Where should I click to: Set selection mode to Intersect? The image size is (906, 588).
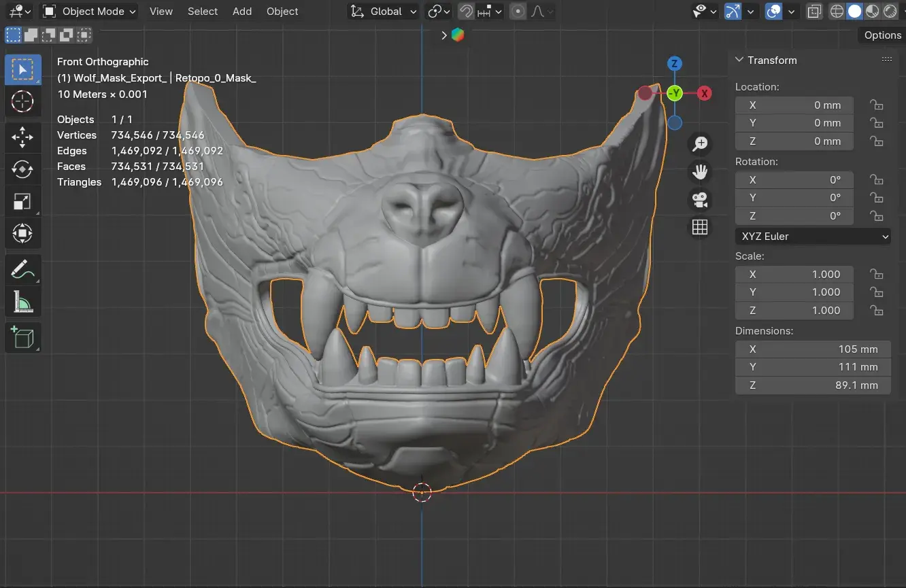84,35
